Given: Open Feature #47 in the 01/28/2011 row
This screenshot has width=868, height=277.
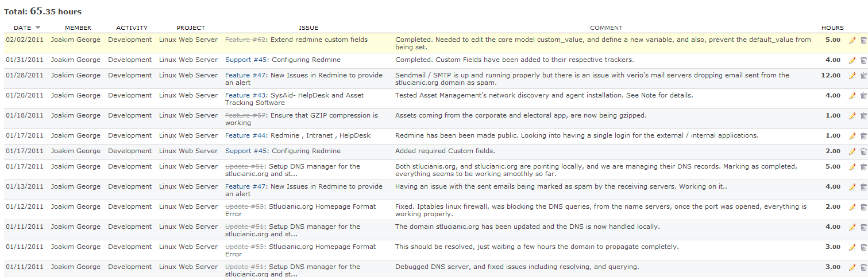Looking at the screenshot, I should pyautogui.click(x=246, y=75).
